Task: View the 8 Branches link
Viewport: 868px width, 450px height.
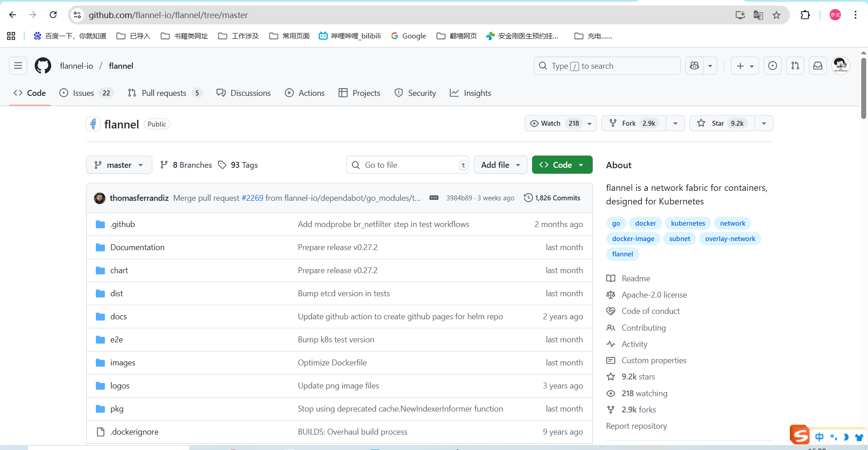Action: click(x=186, y=165)
